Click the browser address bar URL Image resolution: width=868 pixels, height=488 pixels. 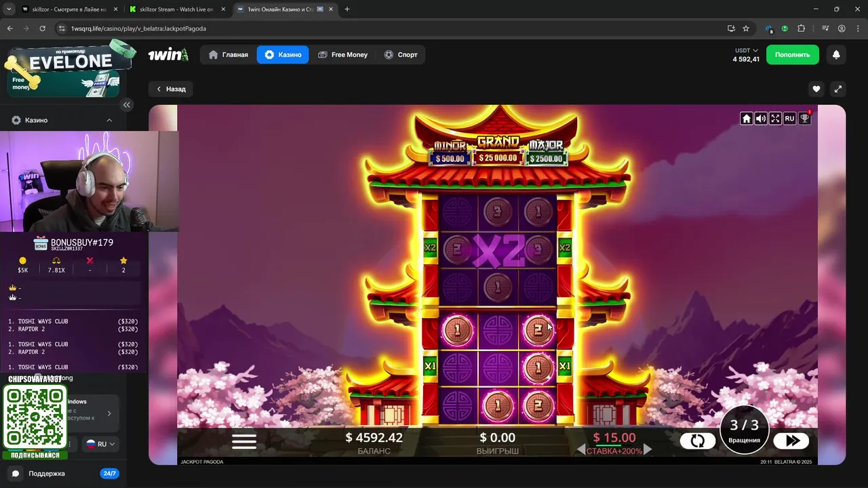[138, 28]
